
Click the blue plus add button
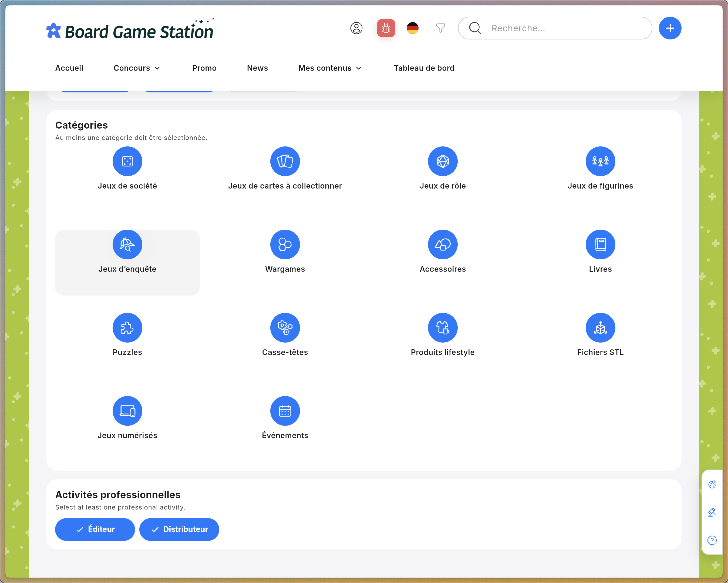pos(670,28)
